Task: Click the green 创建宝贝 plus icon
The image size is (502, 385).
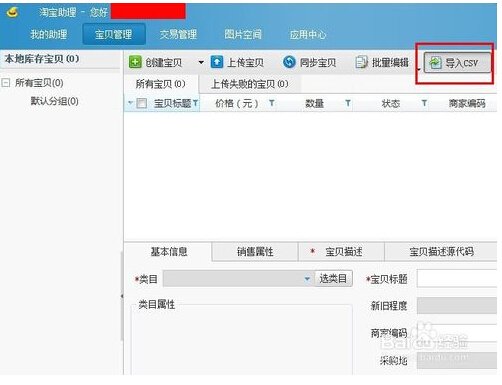Action: [x=135, y=62]
